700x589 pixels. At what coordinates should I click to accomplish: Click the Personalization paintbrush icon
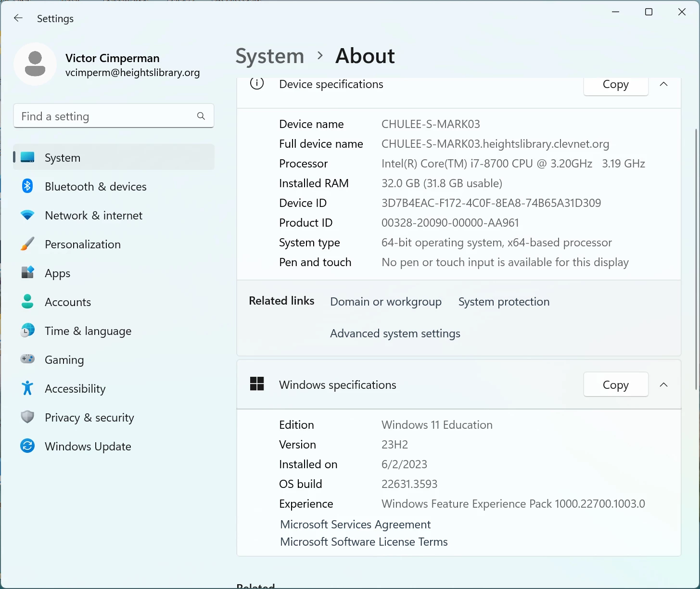pos(27,244)
